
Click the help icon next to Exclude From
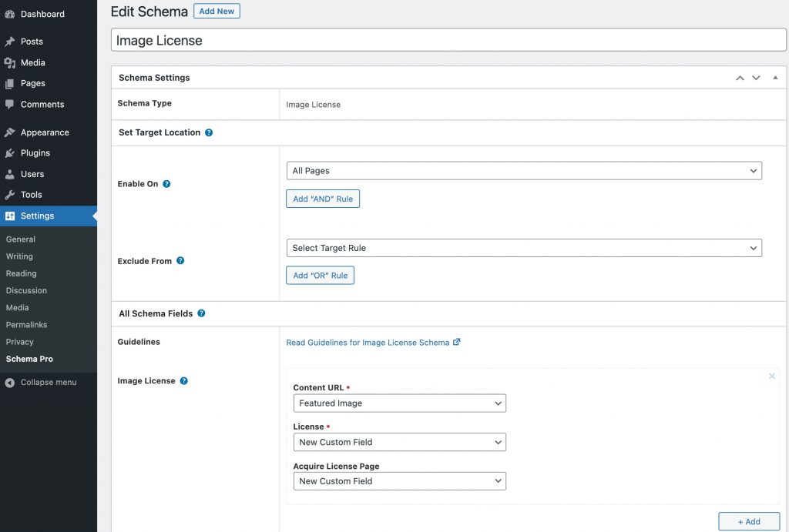[180, 261]
